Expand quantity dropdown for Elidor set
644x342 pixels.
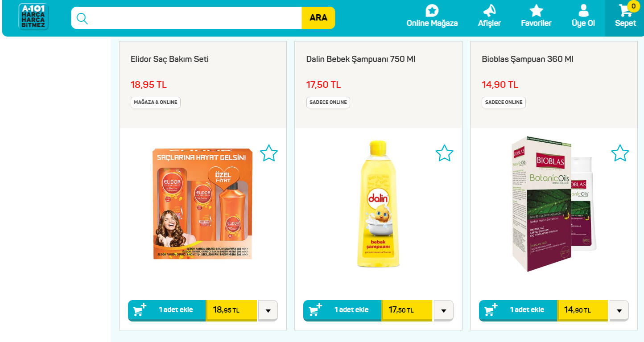[x=268, y=310]
